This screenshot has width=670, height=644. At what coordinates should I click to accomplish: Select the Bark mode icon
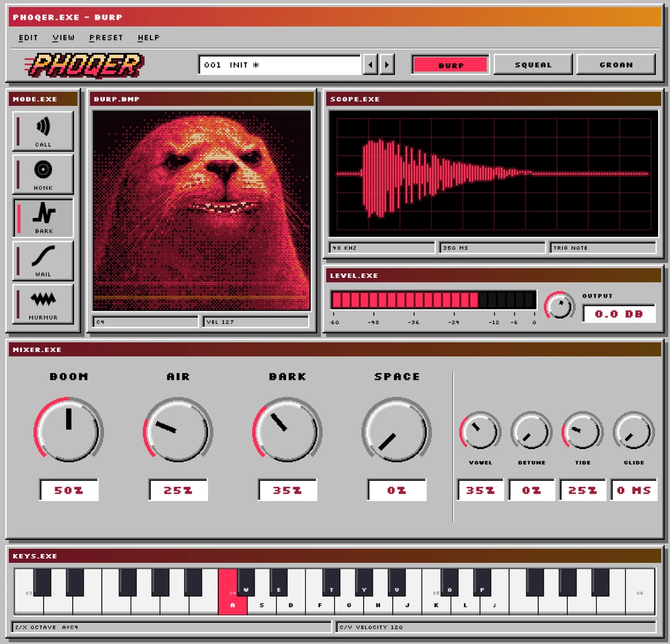(x=43, y=218)
